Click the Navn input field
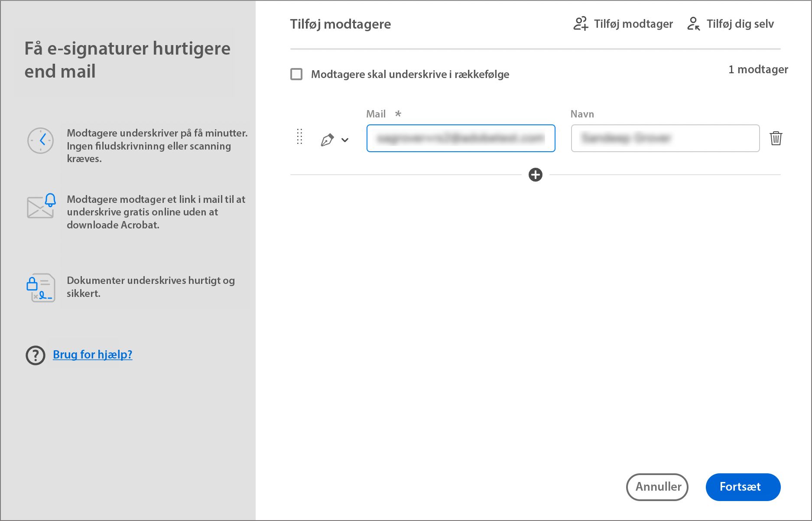Image resolution: width=812 pixels, height=521 pixels. point(665,138)
